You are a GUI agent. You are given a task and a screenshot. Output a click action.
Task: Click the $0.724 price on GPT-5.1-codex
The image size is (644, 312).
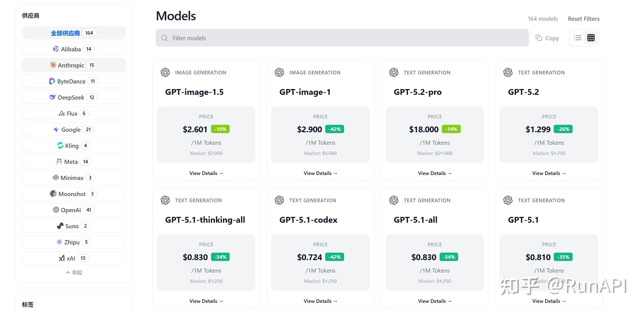tap(310, 257)
